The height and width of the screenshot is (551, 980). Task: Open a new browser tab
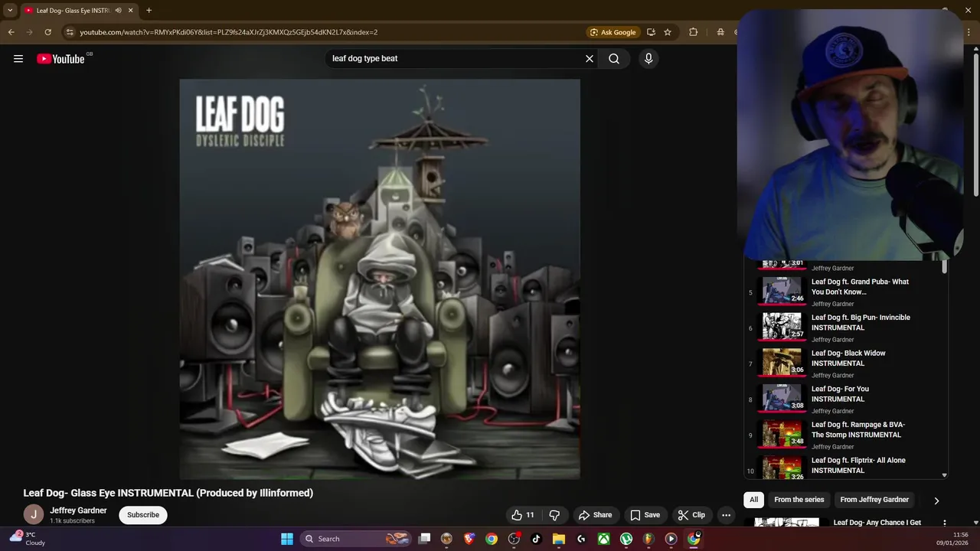click(149, 11)
